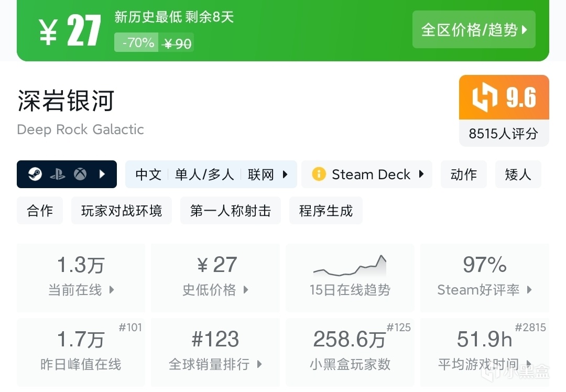Click the PlayStation platform icon

tap(58, 174)
